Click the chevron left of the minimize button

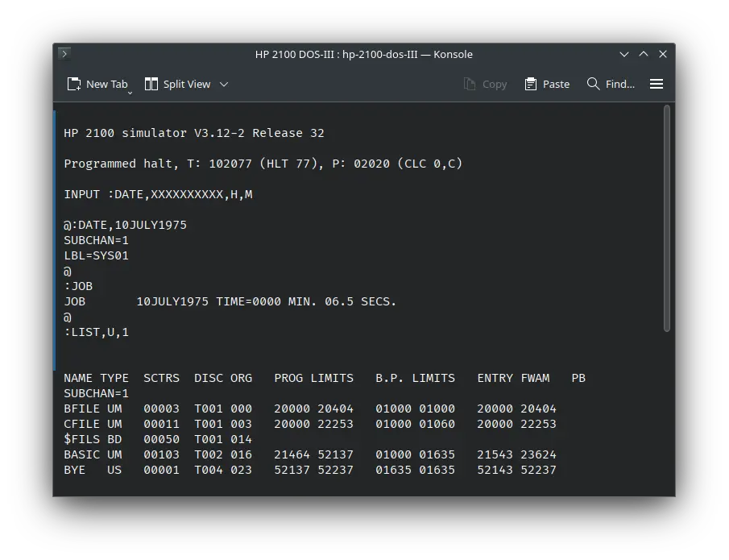click(x=624, y=54)
